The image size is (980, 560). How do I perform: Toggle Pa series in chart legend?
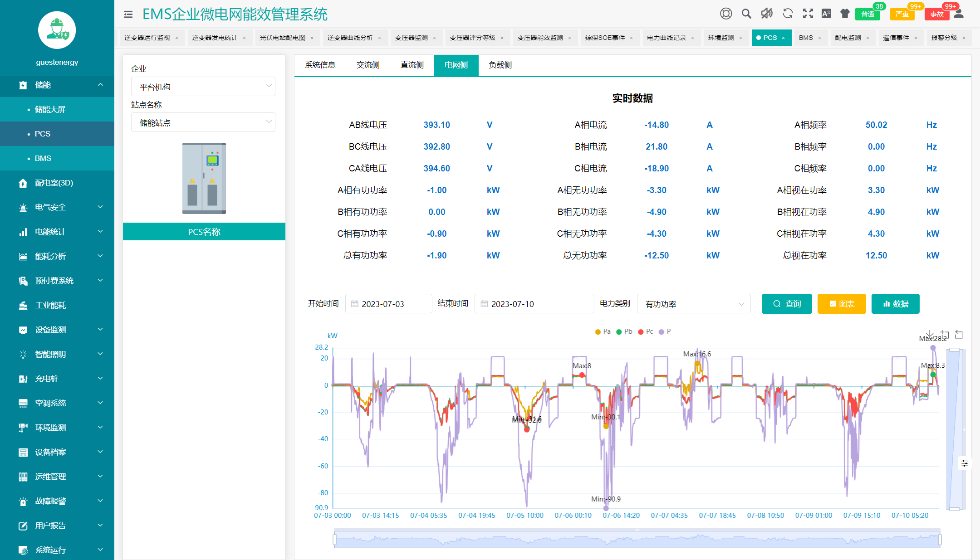[x=603, y=331]
